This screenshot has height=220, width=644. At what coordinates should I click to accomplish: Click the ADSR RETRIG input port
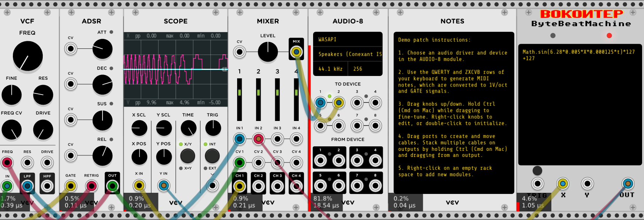(x=92, y=186)
